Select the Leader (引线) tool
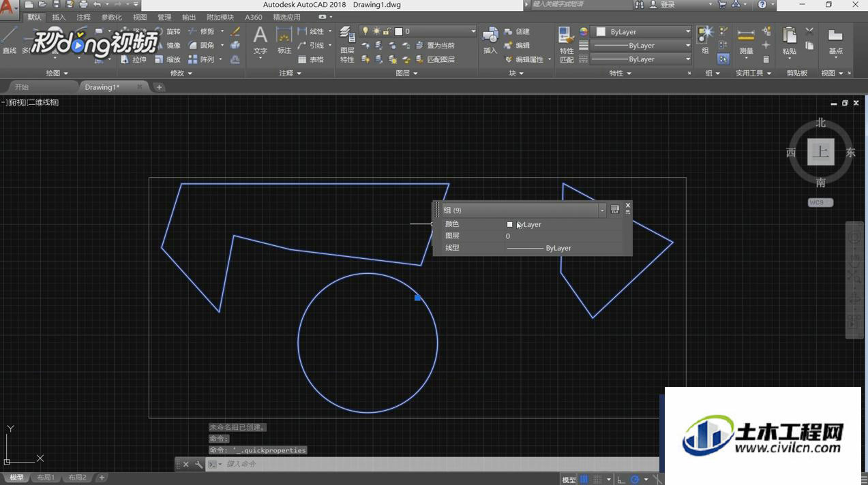The image size is (868, 485). tap(311, 46)
